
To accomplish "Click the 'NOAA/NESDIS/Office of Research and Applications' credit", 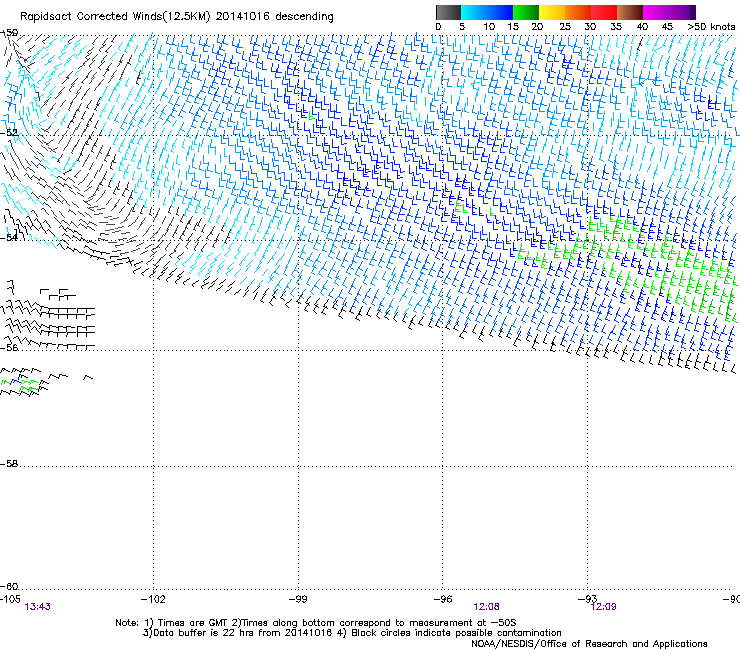I will point(589,644).
